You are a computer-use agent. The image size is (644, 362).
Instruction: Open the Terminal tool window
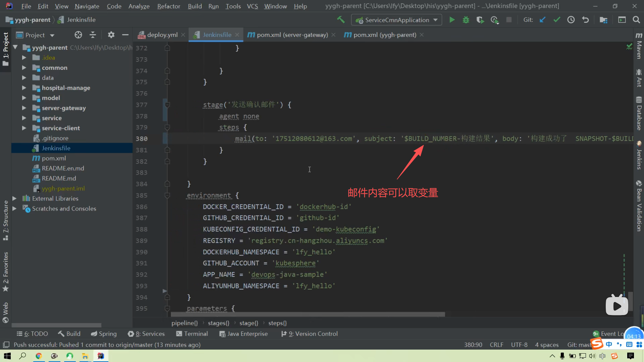pos(192,334)
